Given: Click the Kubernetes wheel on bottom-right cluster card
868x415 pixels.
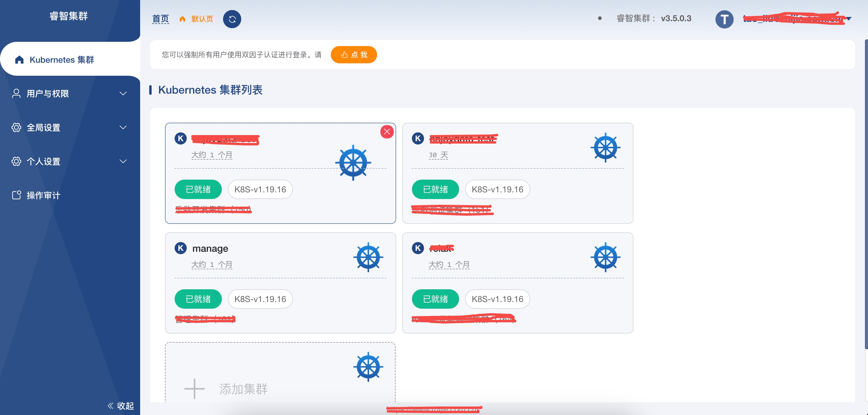Looking at the screenshot, I should [605, 257].
